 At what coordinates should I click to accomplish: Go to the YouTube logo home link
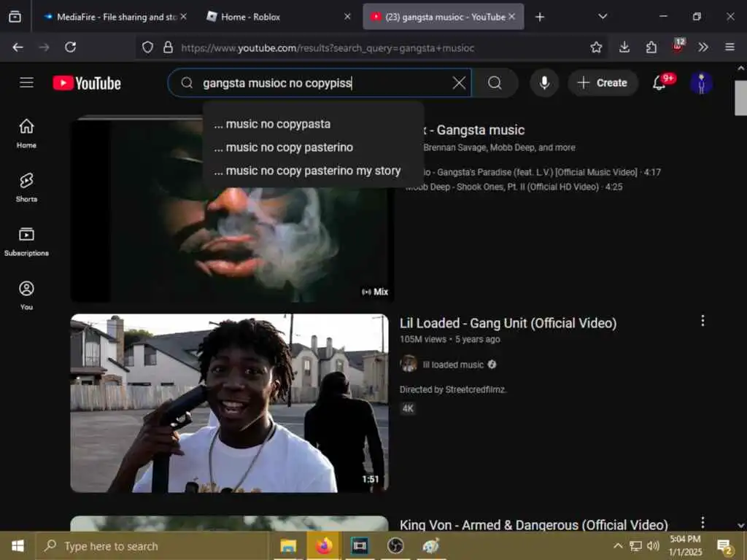point(87,83)
